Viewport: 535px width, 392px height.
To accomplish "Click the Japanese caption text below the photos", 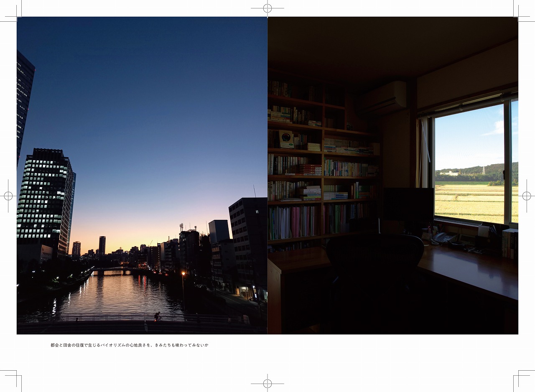I will click(x=130, y=345).
